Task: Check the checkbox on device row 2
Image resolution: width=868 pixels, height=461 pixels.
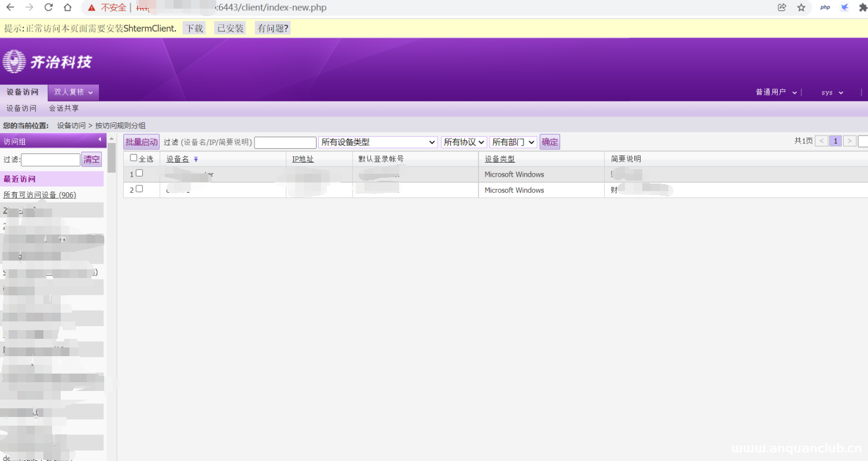Action: click(139, 189)
